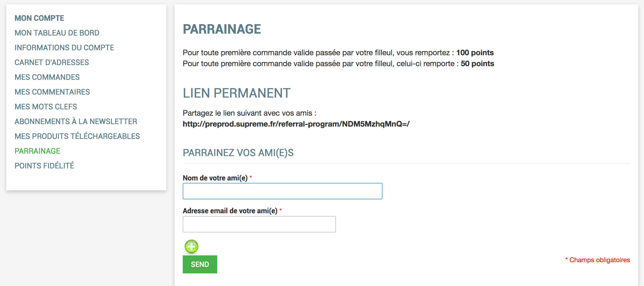Open Points Fidélité page

point(44,166)
